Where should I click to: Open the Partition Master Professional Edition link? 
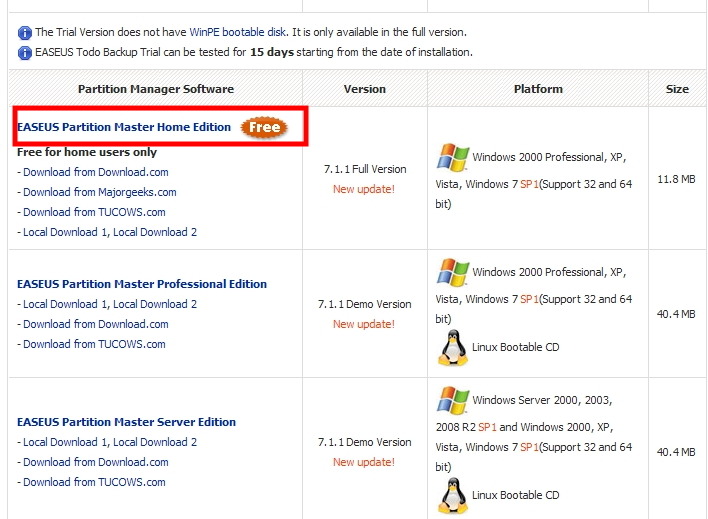[142, 284]
